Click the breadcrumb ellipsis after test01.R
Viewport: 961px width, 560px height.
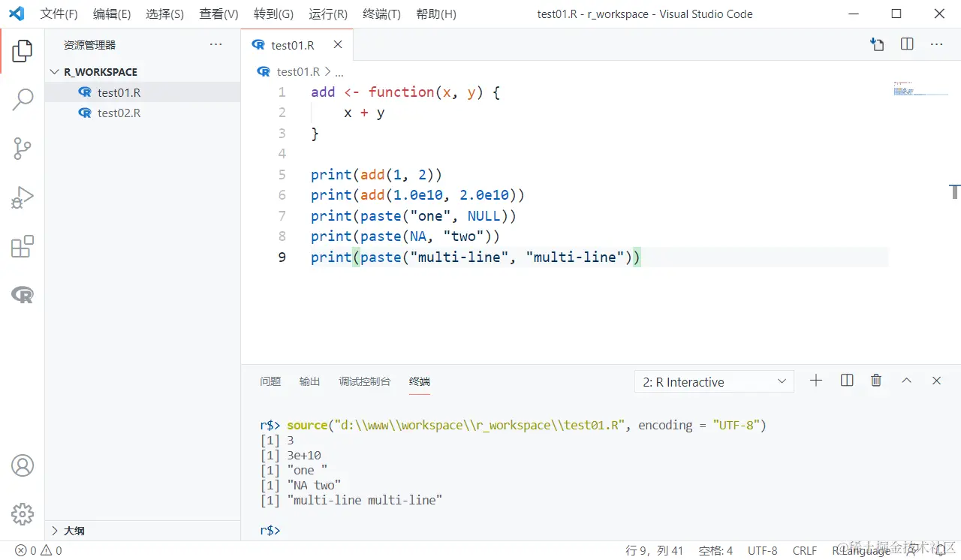[x=339, y=72]
